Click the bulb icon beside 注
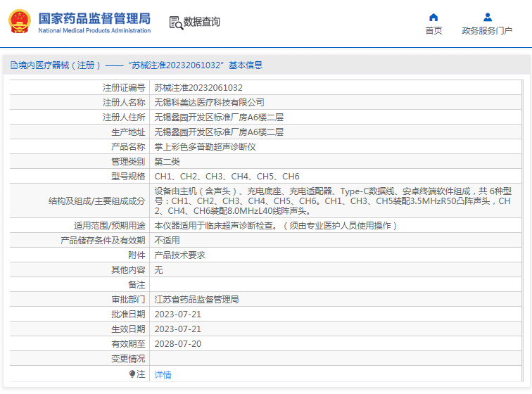The width and height of the screenshot is (532, 394). pyautogui.click(x=132, y=374)
